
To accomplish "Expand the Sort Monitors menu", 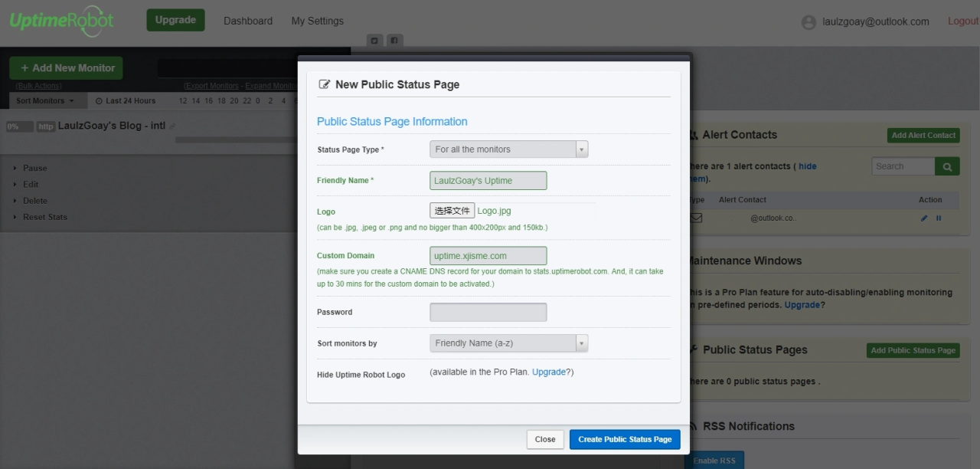I will click(x=45, y=101).
